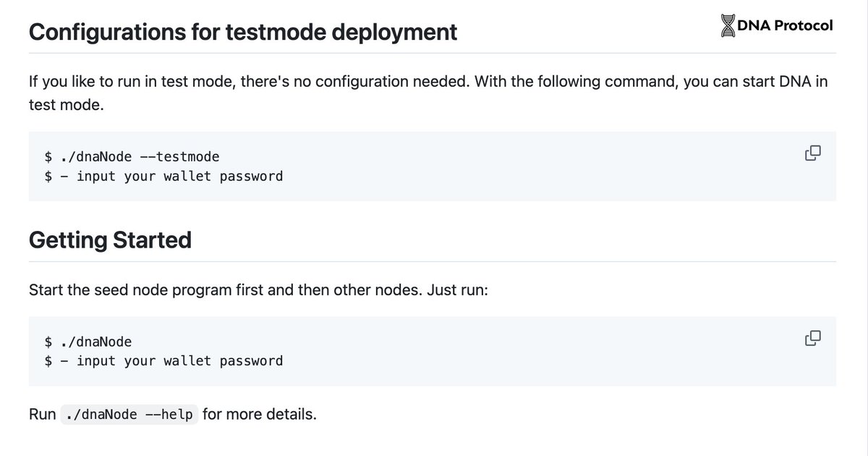Image resolution: width=868 pixels, height=456 pixels.
Task: Click the wallet password line under testmode command
Action: click(x=179, y=176)
